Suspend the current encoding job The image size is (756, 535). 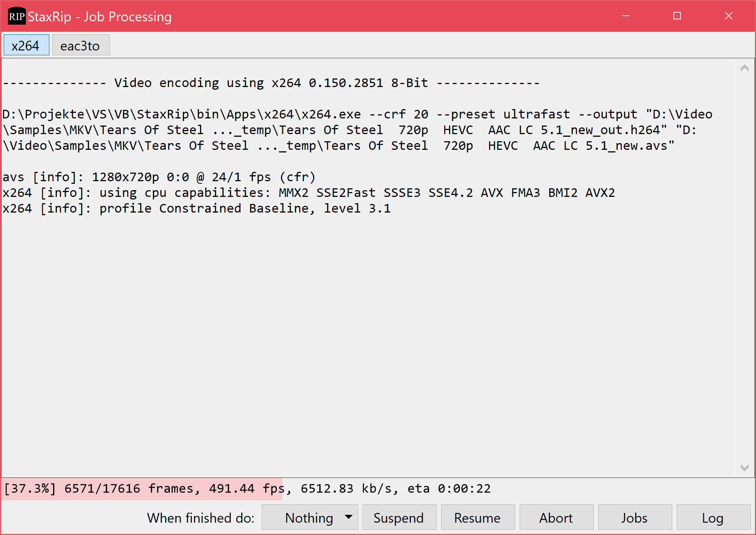(x=399, y=517)
